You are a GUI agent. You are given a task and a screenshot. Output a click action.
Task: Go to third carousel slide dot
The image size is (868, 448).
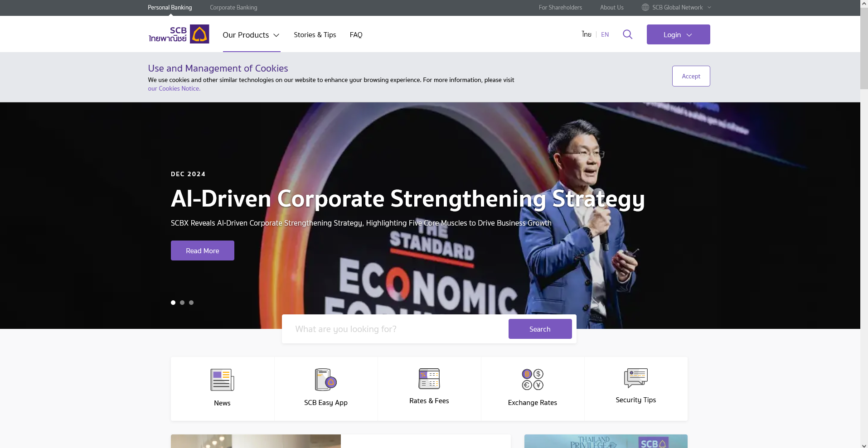tap(191, 303)
